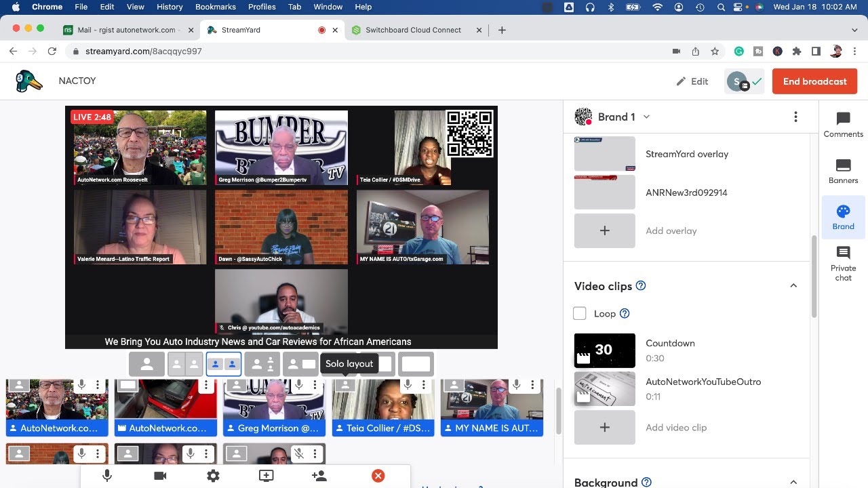The height and width of the screenshot is (488, 868).
Task: Open the Comments panel
Action: click(843, 125)
